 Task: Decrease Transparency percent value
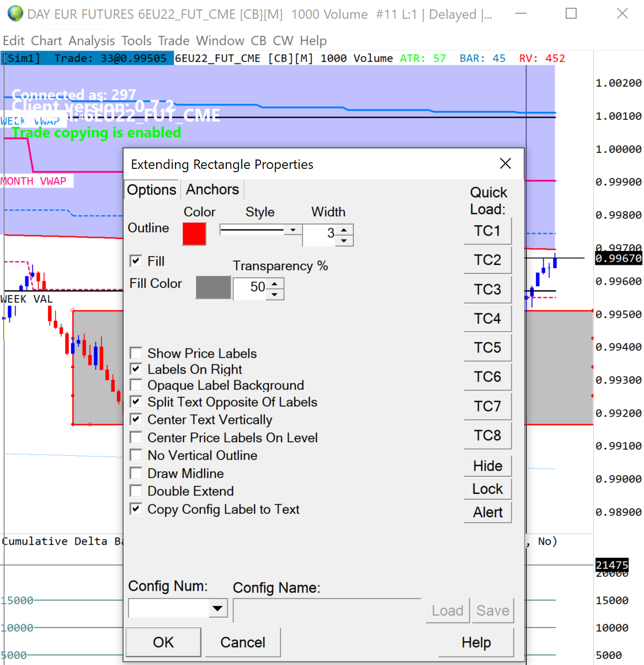click(275, 294)
